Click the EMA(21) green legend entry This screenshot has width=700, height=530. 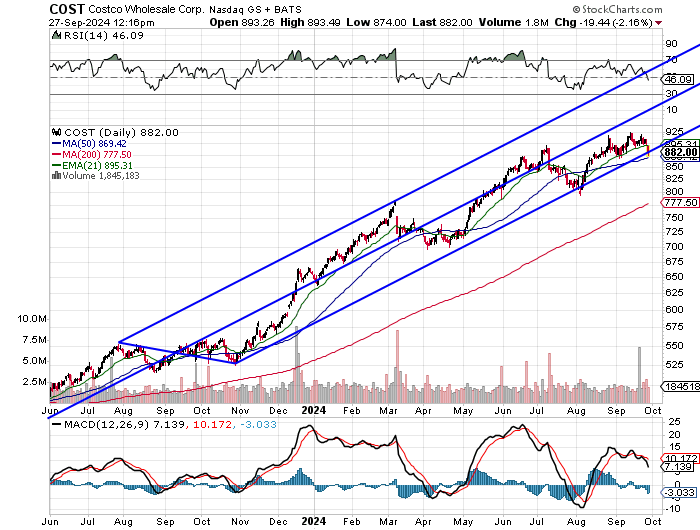coord(92,166)
